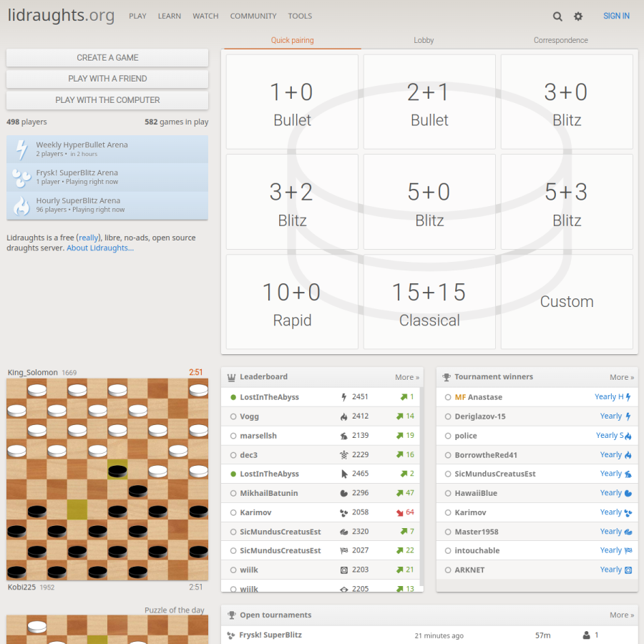Image resolution: width=644 pixels, height=644 pixels.
Task: Open Vogg's profile in Leaderboard
Action: click(249, 416)
